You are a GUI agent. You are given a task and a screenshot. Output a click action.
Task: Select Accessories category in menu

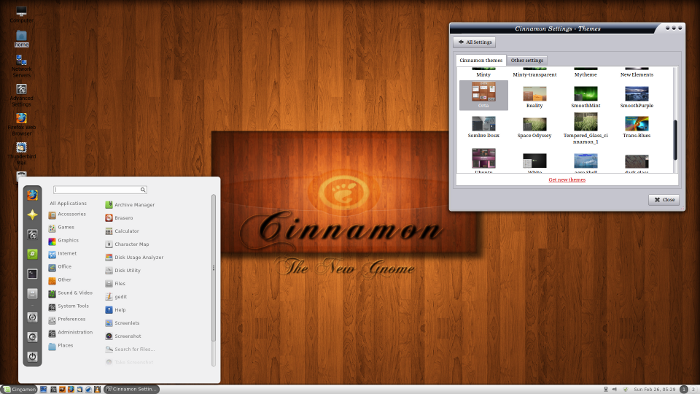pyautogui.click(x=67, y=214)
